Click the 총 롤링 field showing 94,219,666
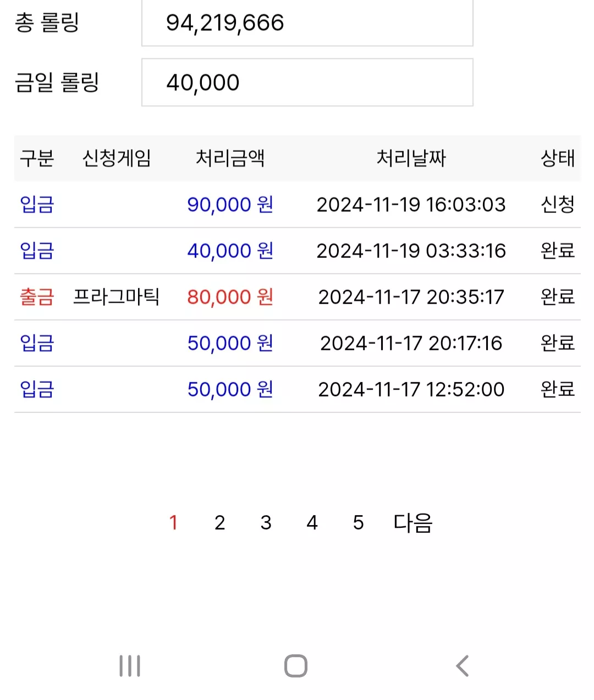 [307, 23]
